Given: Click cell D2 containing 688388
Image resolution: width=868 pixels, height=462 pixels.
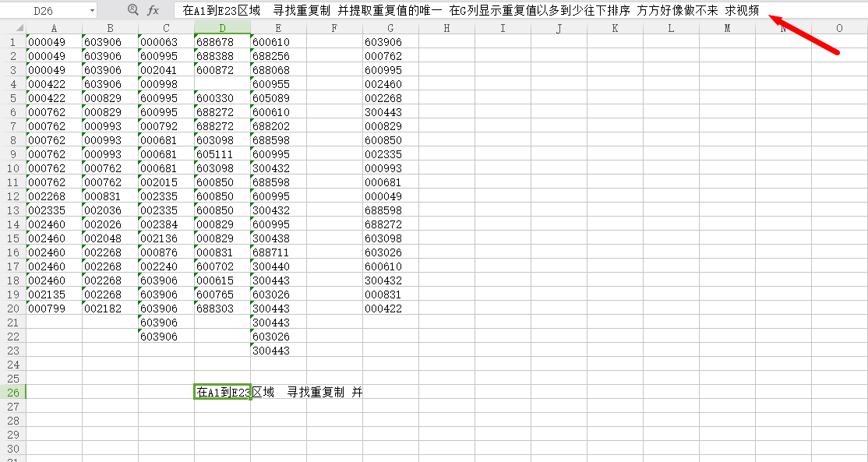Looking at the screenshot, I should point(222,56).
